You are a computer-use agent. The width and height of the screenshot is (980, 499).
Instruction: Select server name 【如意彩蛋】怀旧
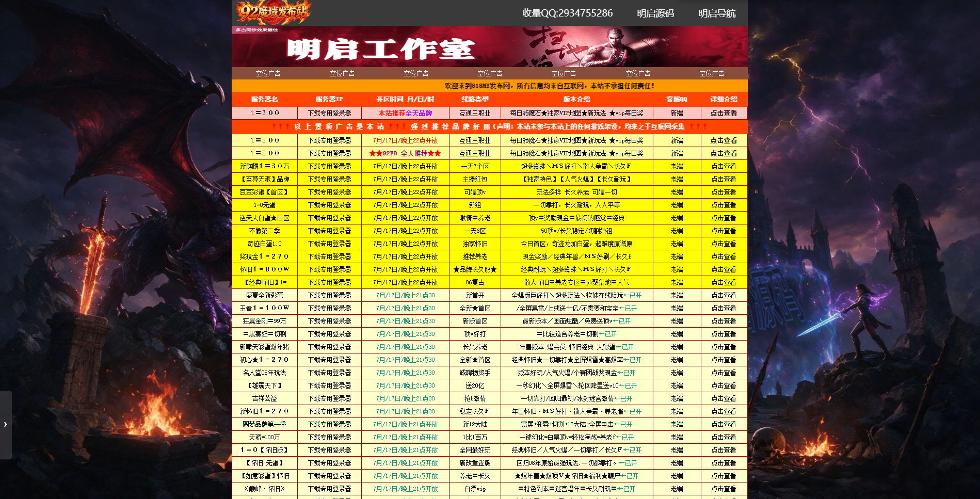tap(265, 476)
